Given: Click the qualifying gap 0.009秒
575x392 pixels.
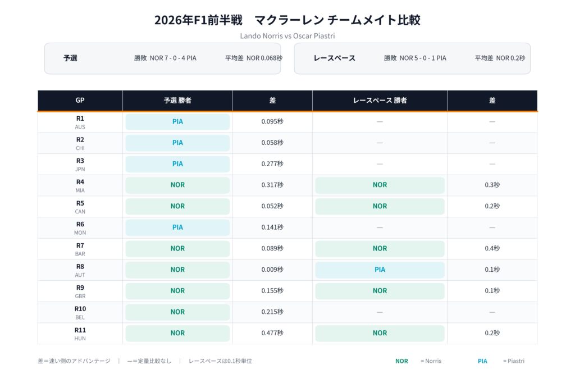Looking at the screenshot, I should 272,270.
